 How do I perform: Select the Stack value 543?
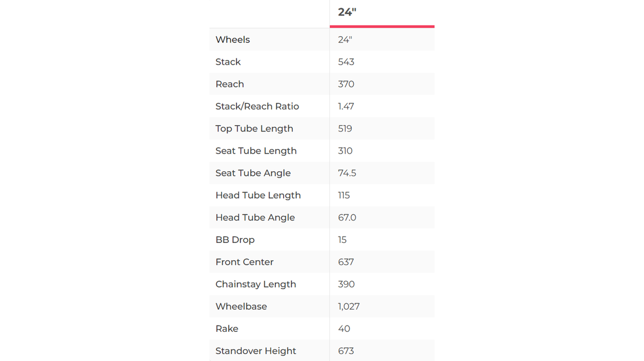pyautogui.click(x=346, y=62)
